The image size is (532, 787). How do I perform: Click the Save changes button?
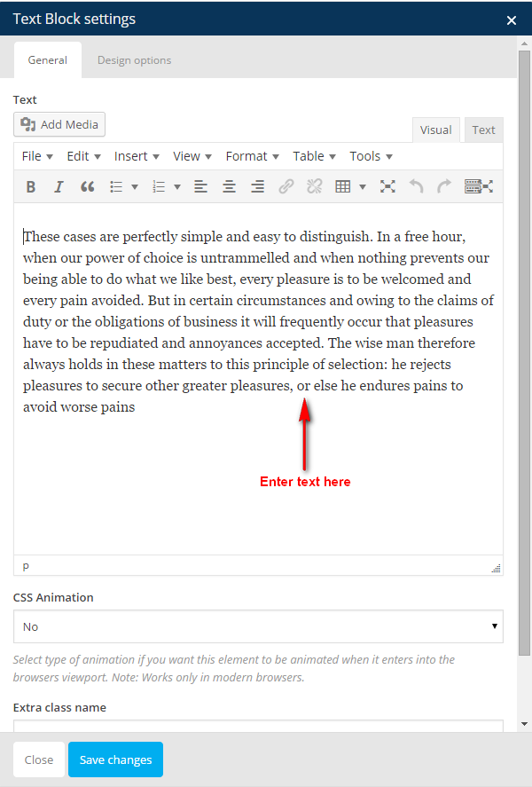(x=115, y=759)
